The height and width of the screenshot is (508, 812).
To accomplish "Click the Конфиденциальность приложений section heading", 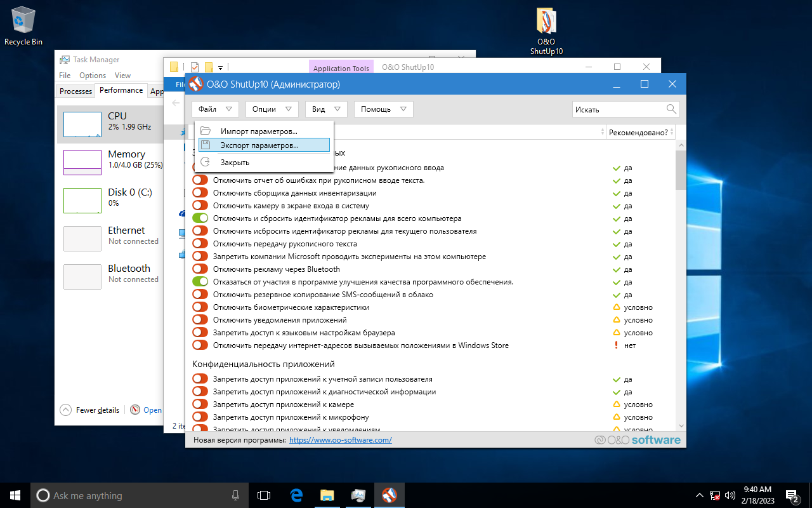I will [263, 364].
